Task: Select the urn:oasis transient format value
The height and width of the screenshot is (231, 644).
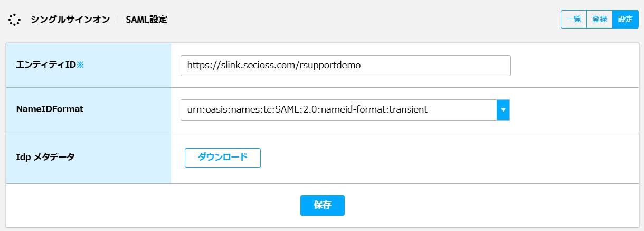Action: pos(307,110)
